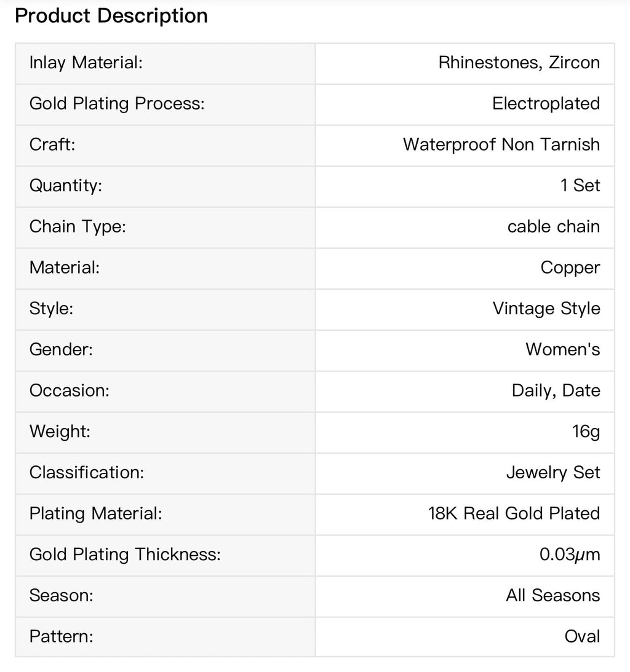Click the All Seasons value

click(x=553, y=595)
